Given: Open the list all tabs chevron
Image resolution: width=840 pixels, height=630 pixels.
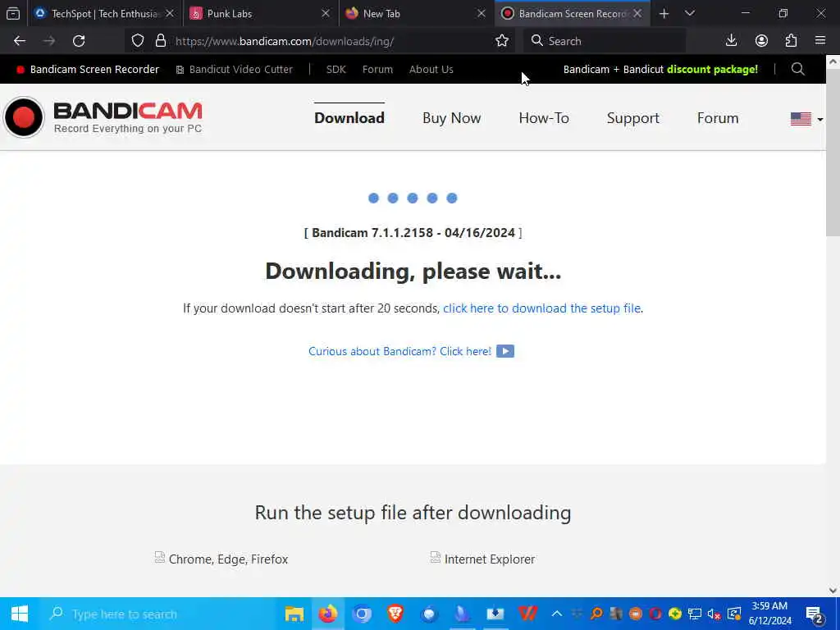Looking at the screenshot, I should tap(690, 13).
